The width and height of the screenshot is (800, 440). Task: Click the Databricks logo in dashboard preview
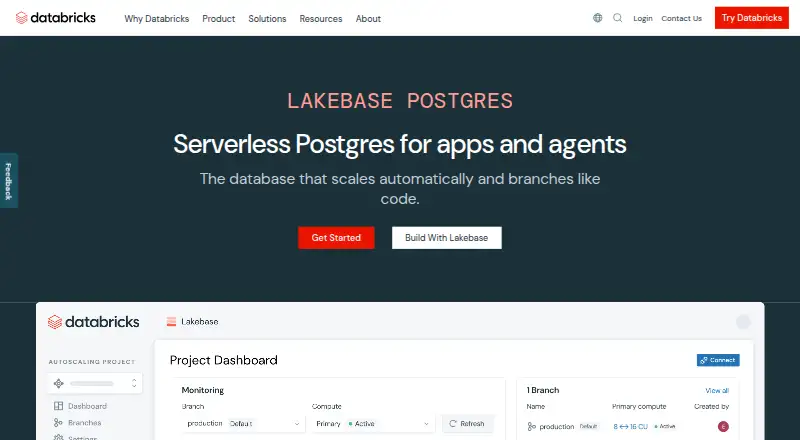click(x=93, y=322)
